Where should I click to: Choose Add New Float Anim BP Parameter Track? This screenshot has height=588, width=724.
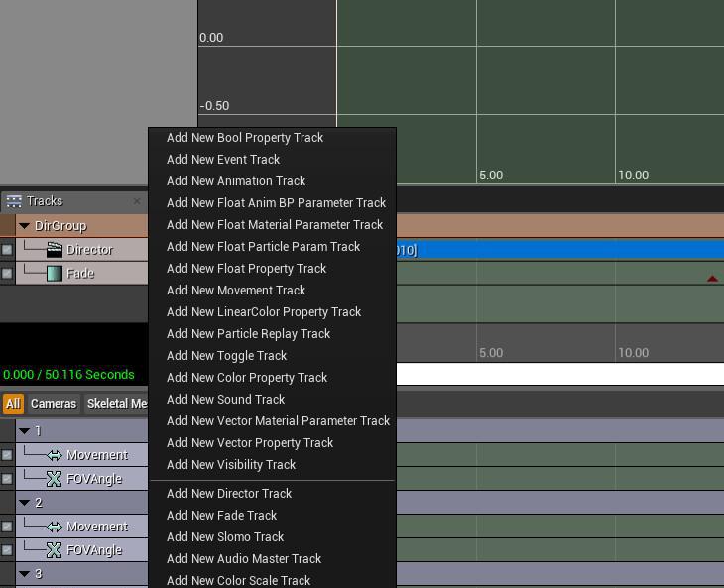click(272, 202)
